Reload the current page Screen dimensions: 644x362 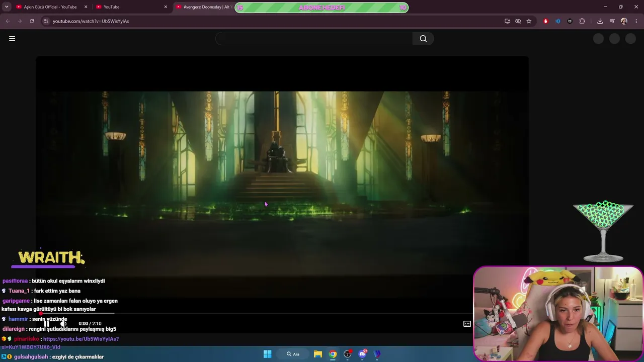[32, 21]
